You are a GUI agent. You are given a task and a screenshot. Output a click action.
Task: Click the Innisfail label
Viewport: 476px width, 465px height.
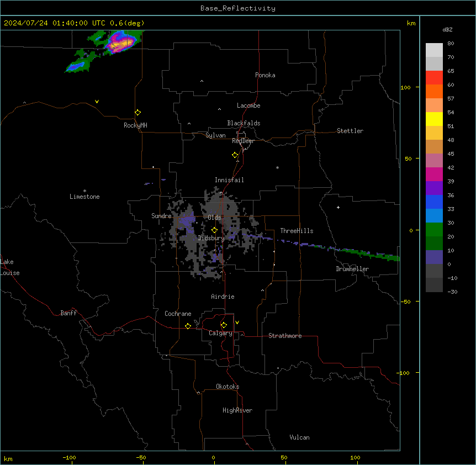coord(229,180)
